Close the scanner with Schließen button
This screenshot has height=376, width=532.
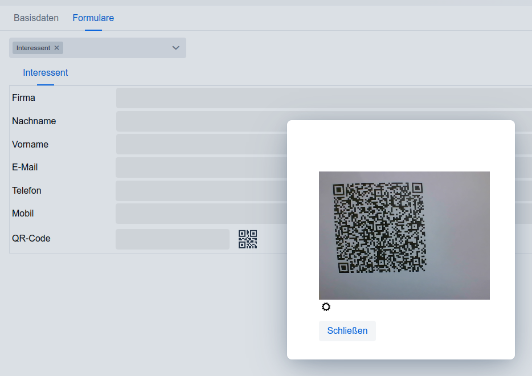(x=347, y=331)
